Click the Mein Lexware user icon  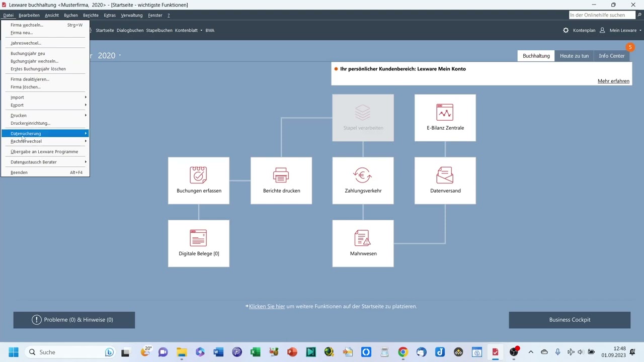click(602, 30)
